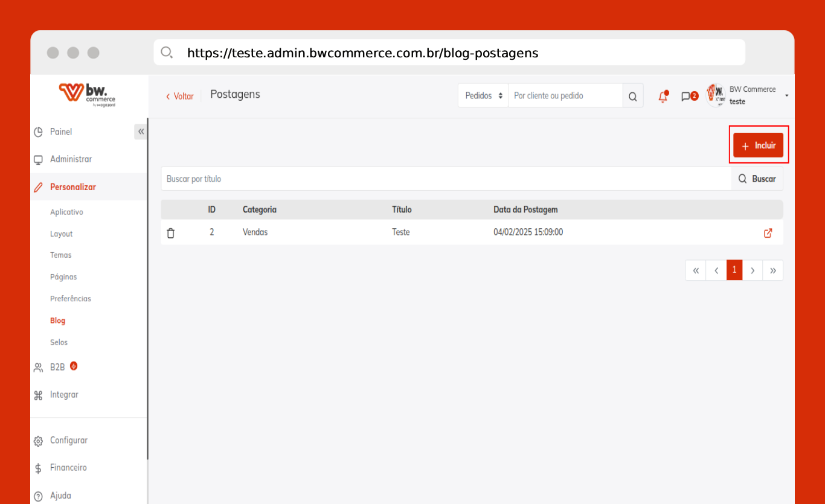Expand the Personalizar sidebar section
The image size is (825, 504).
[73, 187]
